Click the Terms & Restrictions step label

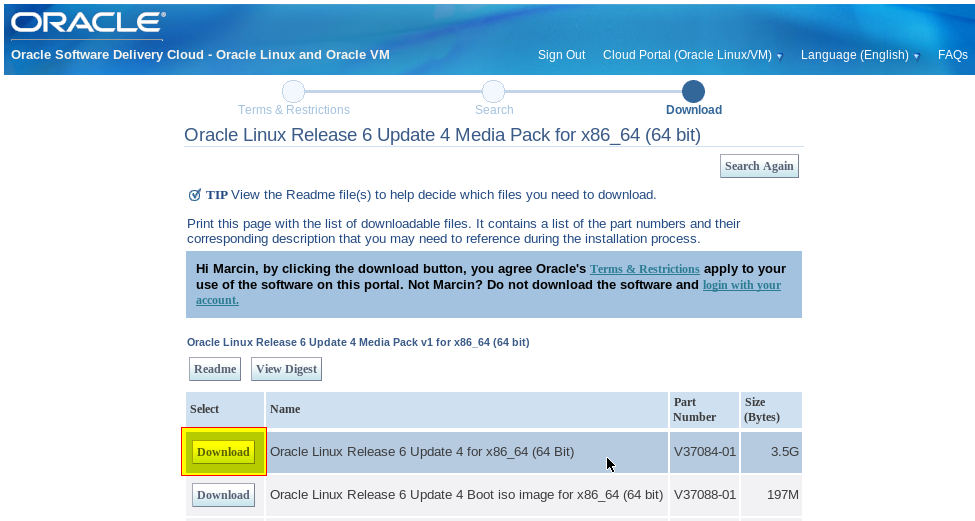pos(293,110)
